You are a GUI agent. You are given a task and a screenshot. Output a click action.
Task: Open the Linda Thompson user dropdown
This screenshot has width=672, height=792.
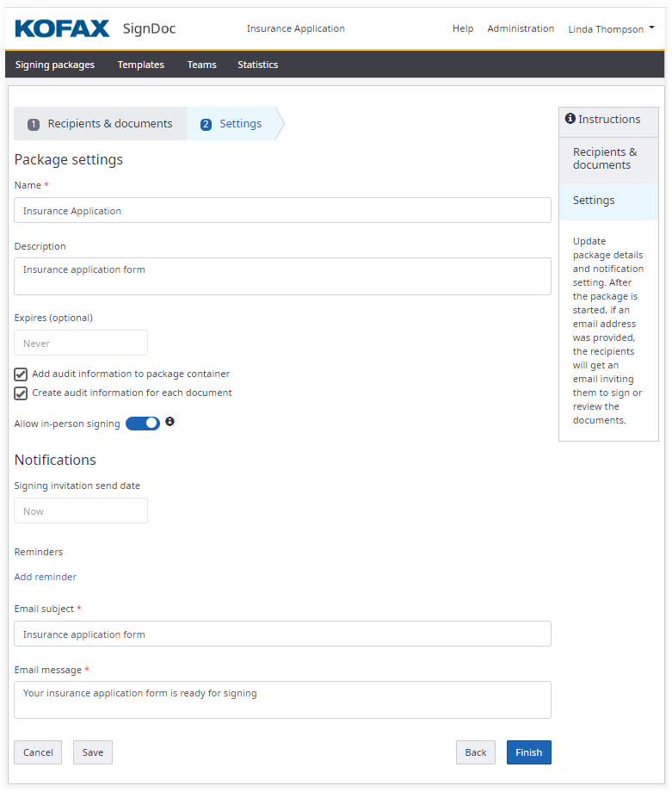[611, 29]
